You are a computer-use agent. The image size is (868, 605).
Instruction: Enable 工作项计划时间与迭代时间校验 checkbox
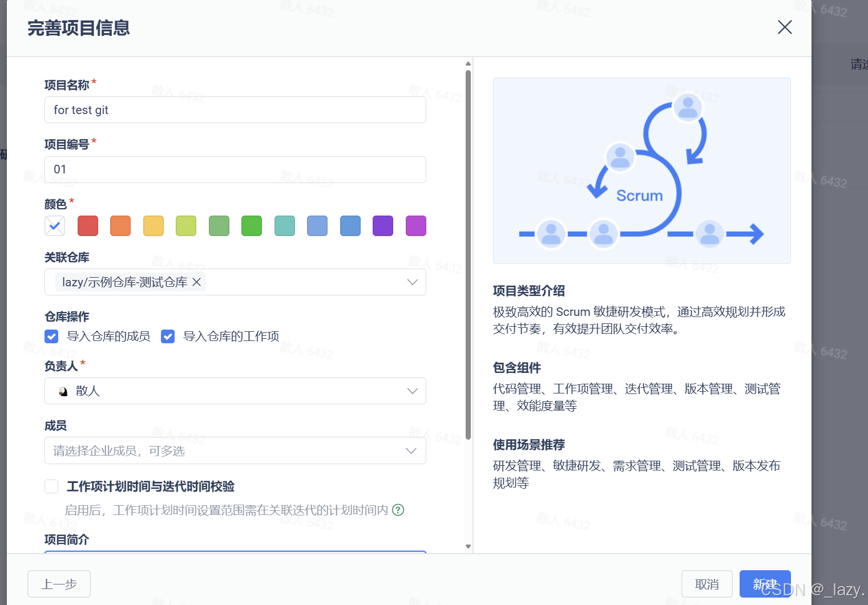51,486
